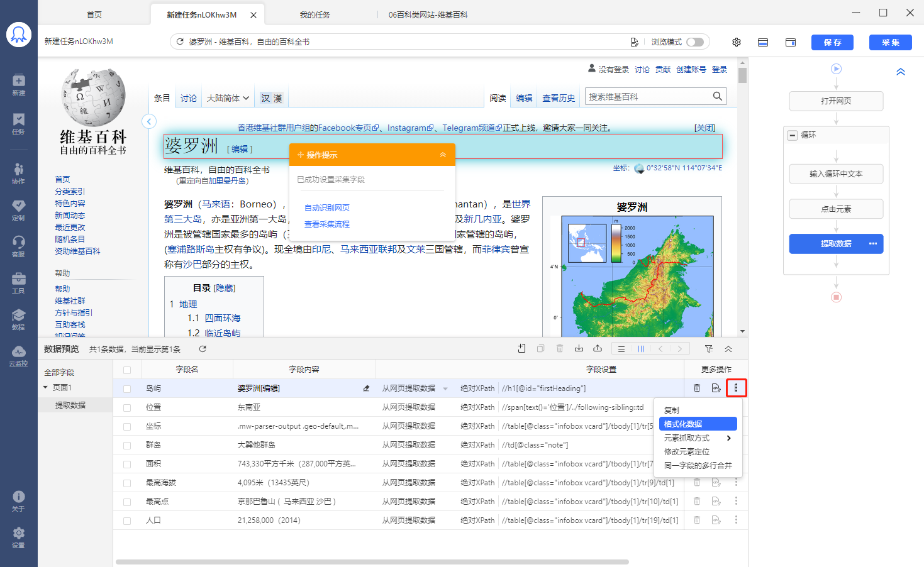Switch to 06百科类网站-维基百科 tab
The image size is (924, 567).
point(428,14)
